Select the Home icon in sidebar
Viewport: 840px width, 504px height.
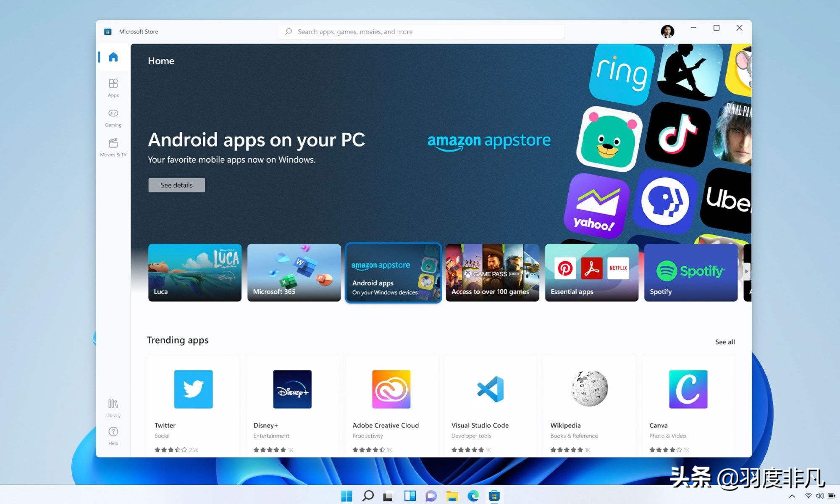(113, 57)
